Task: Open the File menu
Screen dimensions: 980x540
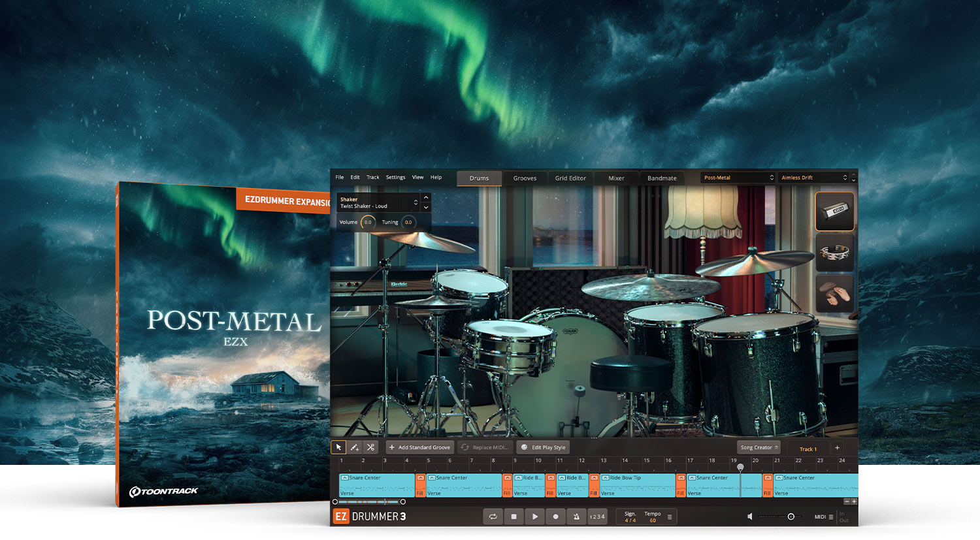Action: [340, 178]
